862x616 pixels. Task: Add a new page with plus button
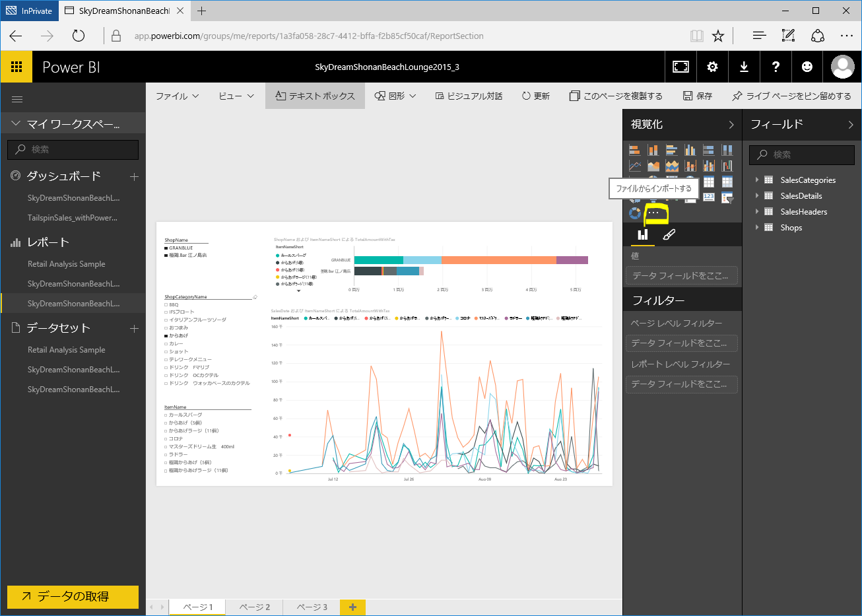pyautogui.click(x=352, y=607)
